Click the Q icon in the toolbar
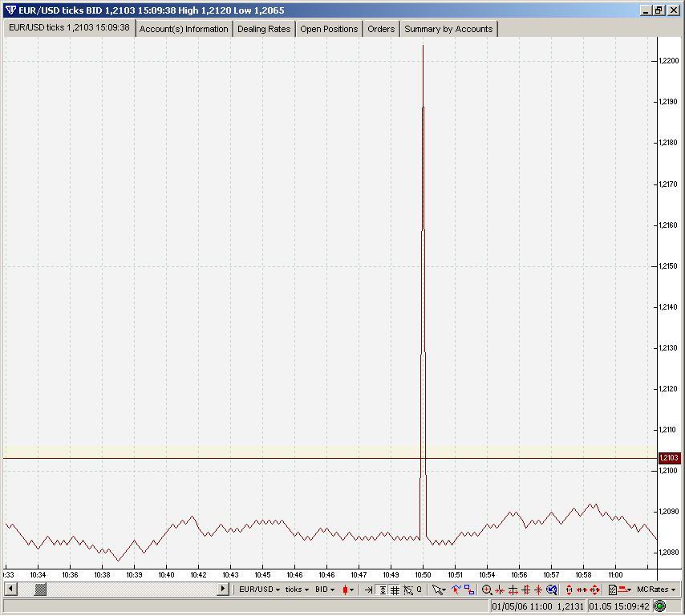This screenshot has width=685, height=616. tap(419, 590)
